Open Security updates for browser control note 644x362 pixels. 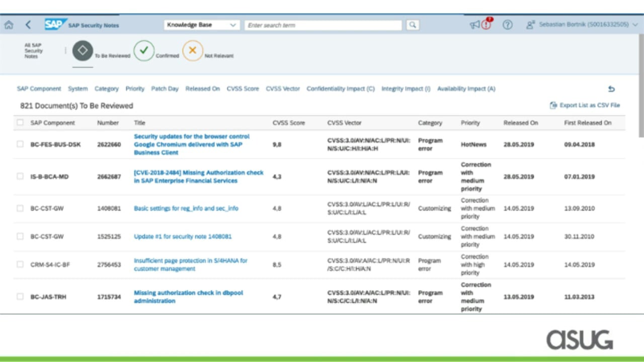point(192,144)
